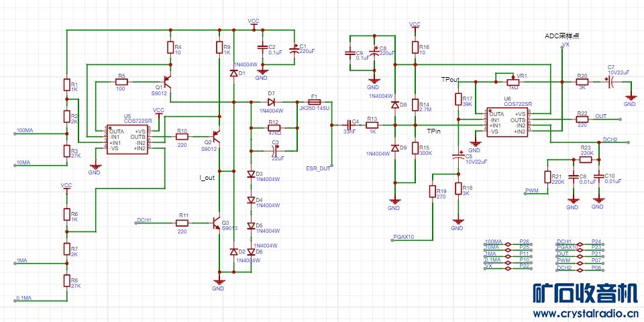Click the P11 connector pin label
The image size is (644, 322).
click(524, 254)
